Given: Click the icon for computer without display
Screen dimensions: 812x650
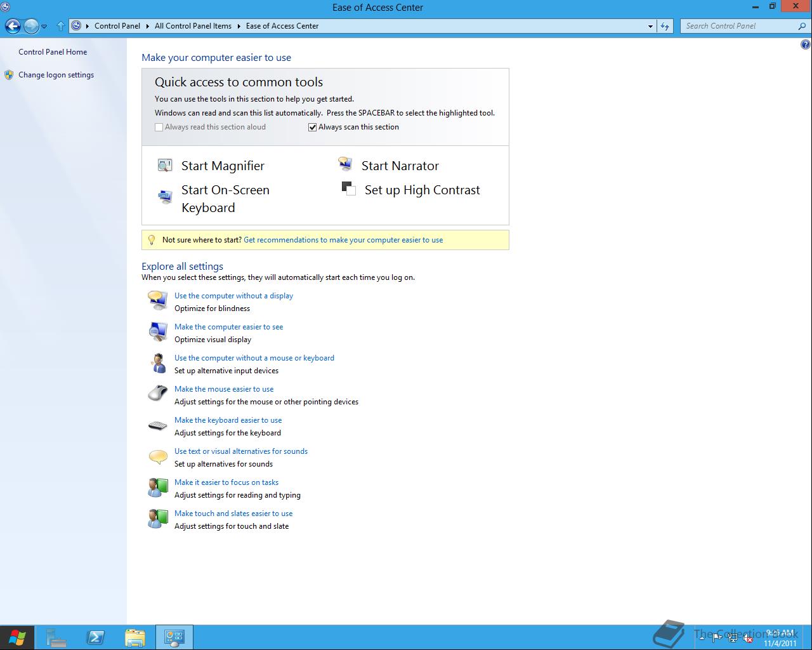Looking at the screenshot, I should tap(157, 300).
